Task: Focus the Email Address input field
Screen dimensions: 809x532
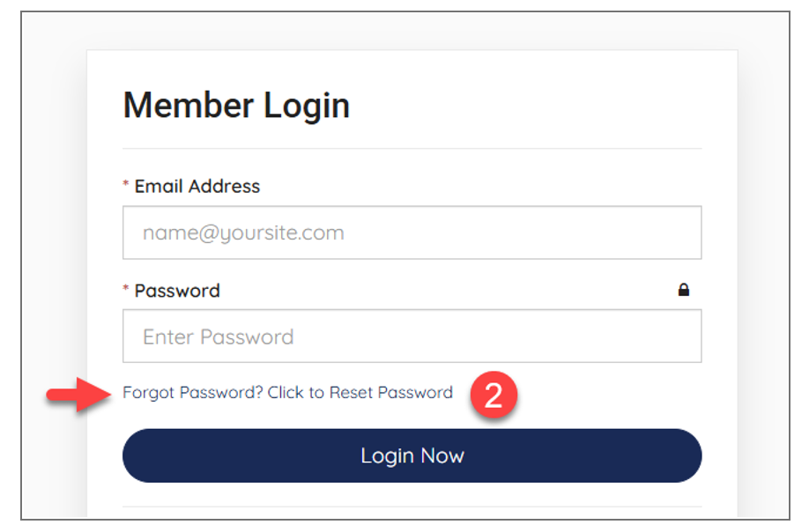Action: 412,233
